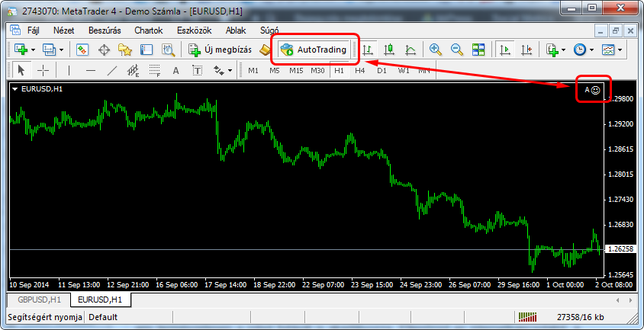Image resolution: width=644 pixels, height=330 pixels.
Task: Expand the Periods dropdown arrow
Action: point(591,50)
